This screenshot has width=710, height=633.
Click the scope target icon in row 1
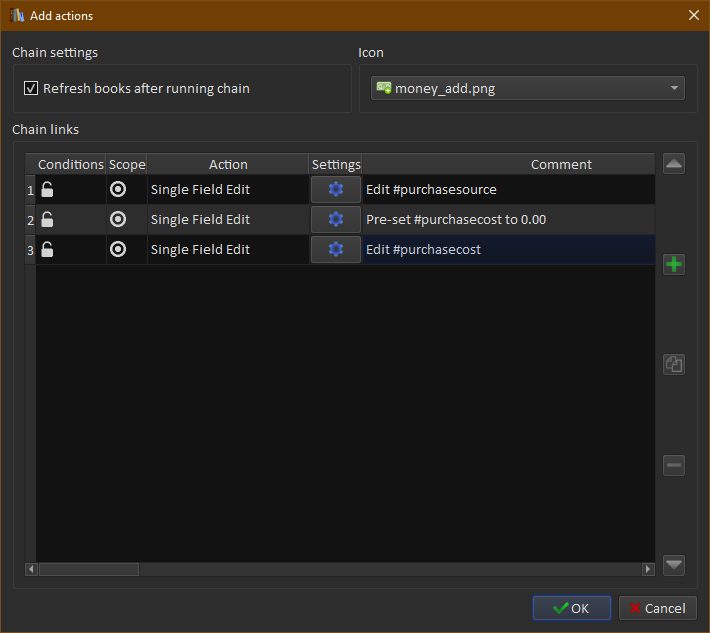(x=118, y=190)
